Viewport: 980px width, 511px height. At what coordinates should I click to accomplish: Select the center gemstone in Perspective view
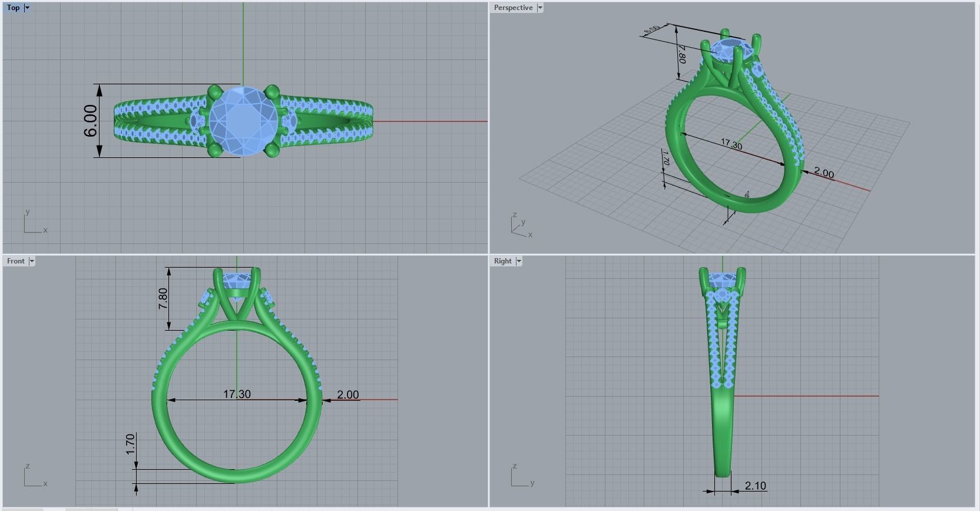tap(732, 50)
